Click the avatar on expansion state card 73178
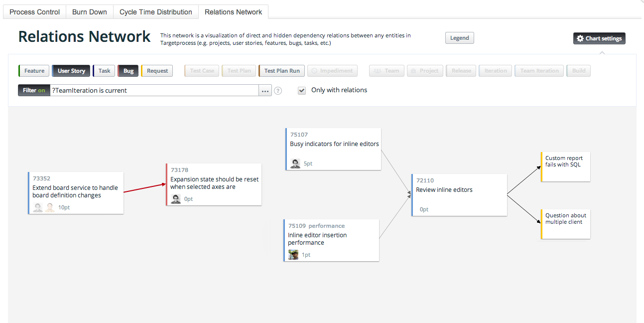Screen dimensions: 644x323 [176, 198]
